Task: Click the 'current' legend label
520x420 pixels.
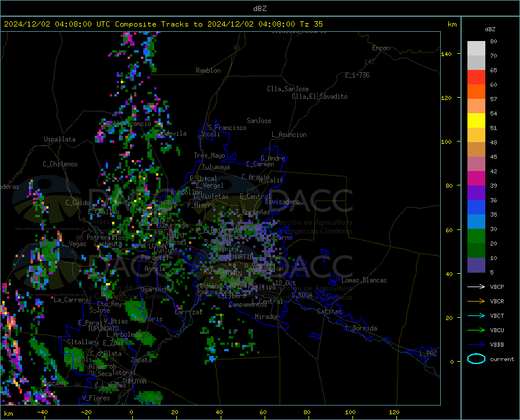Action: coord(502,359)
